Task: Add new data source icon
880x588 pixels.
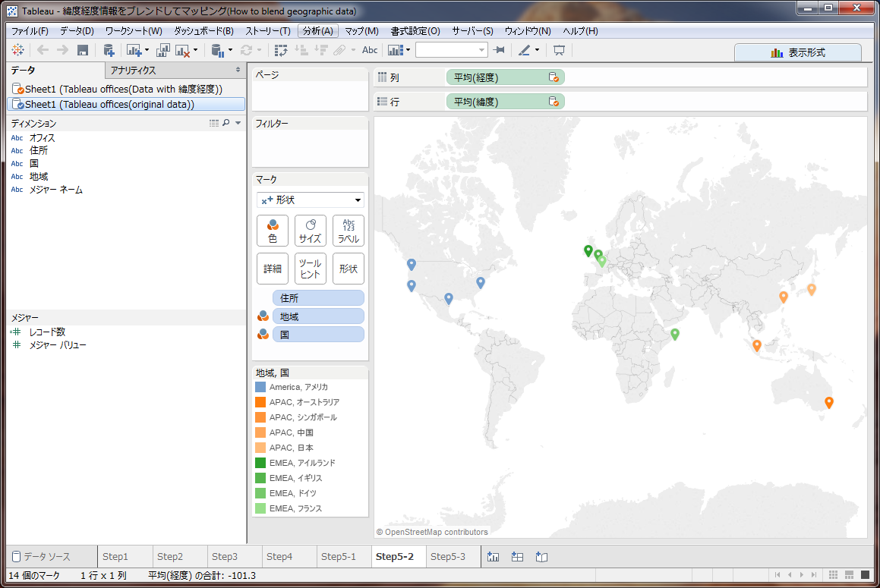Action: coord(109,51)
